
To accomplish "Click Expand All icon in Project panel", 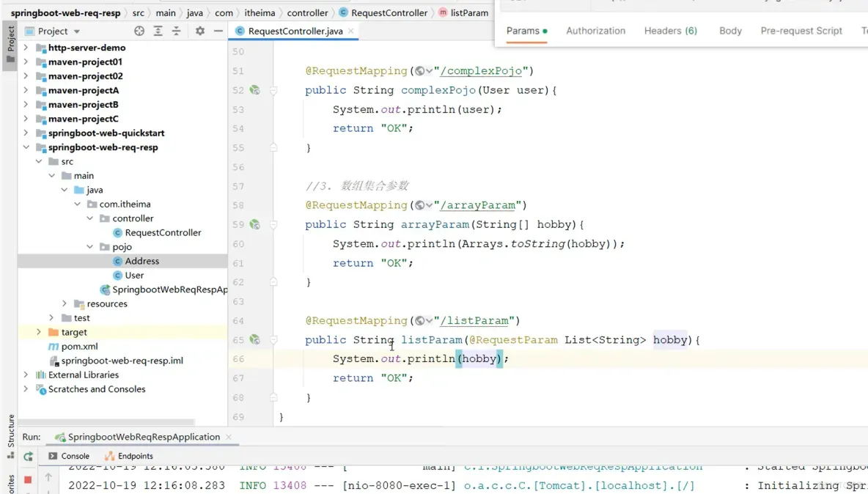I will tap(158, 31).
